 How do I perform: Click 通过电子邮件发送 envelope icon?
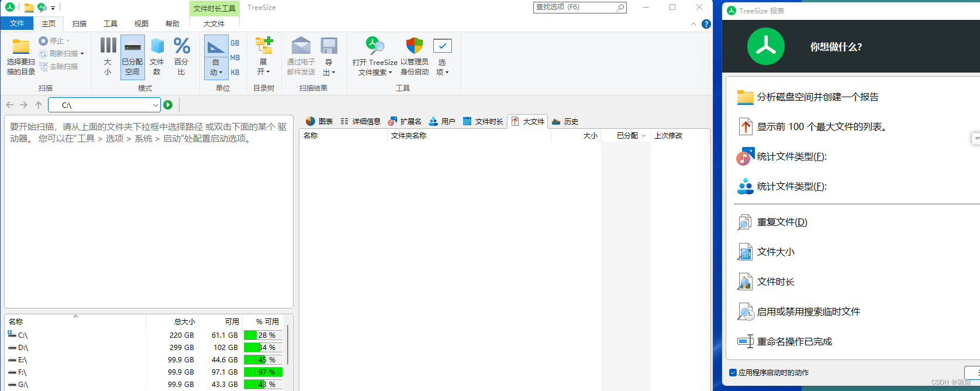coord(301,46)
